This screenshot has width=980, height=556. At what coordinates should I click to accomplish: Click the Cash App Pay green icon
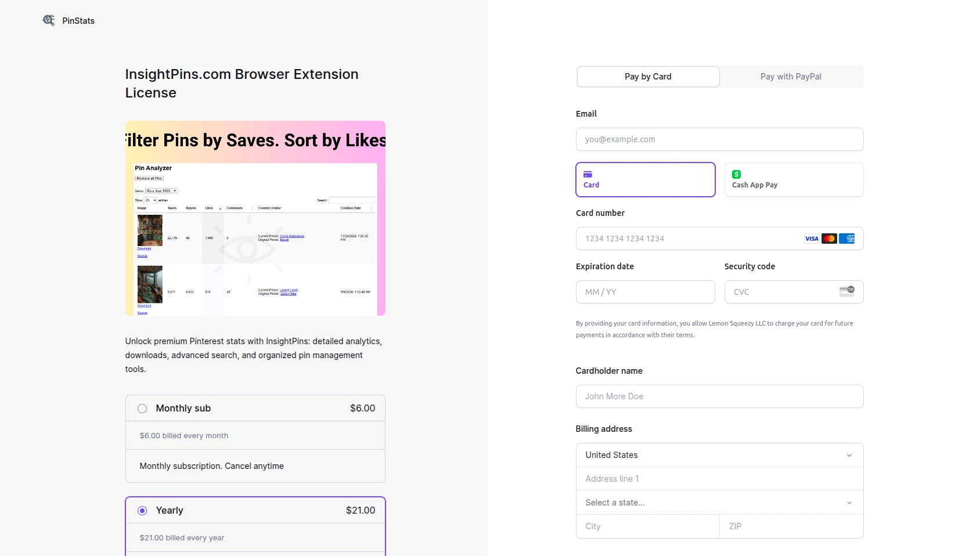pos(736,174)
